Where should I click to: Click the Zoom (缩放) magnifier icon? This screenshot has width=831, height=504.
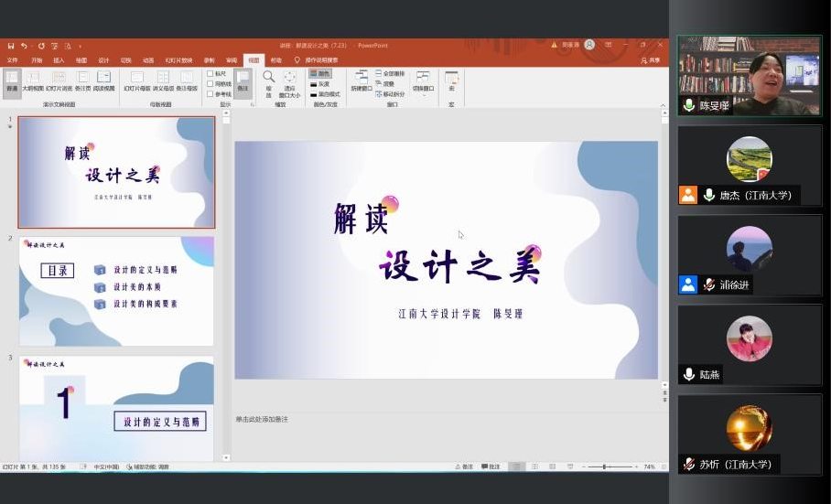(269, 80)
